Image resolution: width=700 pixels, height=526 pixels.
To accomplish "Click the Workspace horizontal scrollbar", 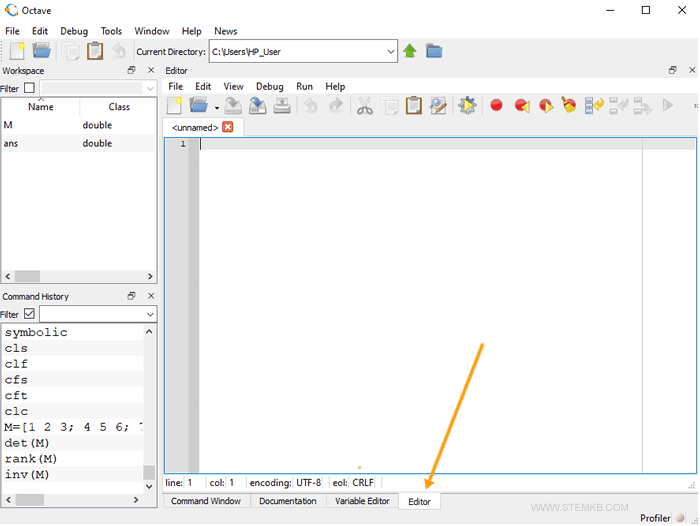I will coord(78,277).
